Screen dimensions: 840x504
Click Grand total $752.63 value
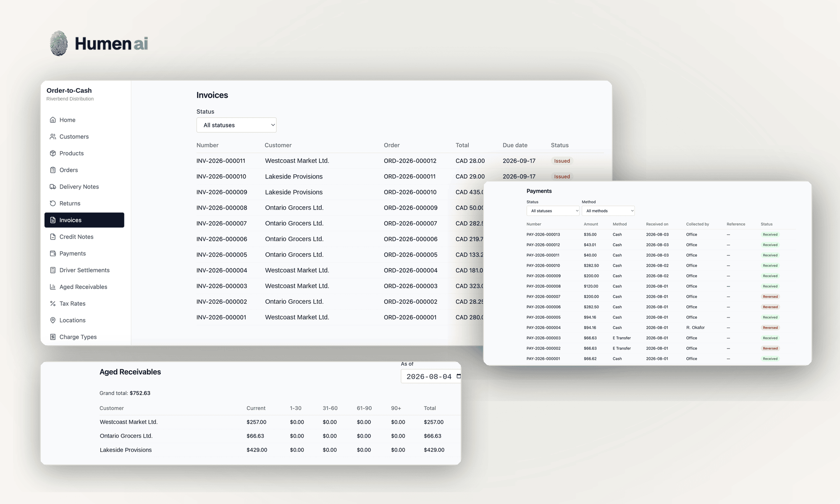[140, 393]
